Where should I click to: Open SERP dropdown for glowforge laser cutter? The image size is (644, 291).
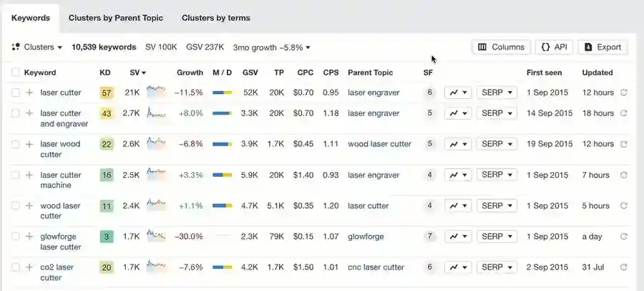(x=497, y=237)
